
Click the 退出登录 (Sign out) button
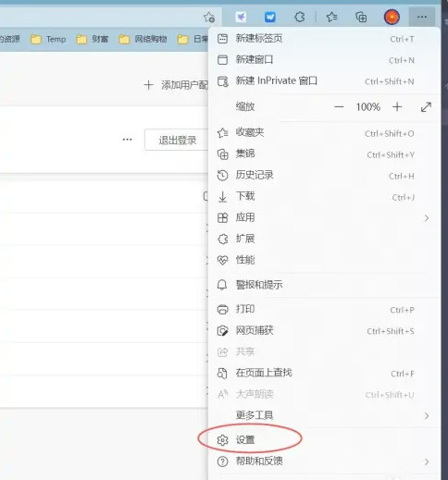177,141
